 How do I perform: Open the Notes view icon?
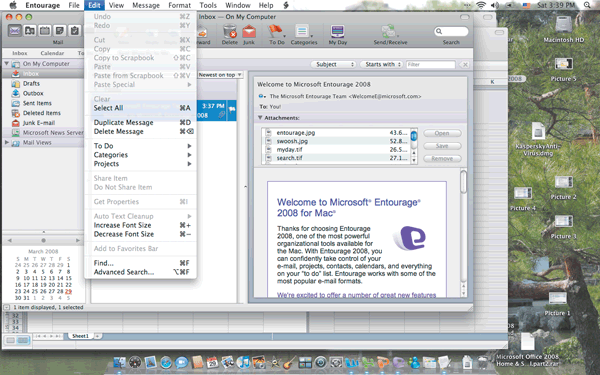(x=60, y=31)
